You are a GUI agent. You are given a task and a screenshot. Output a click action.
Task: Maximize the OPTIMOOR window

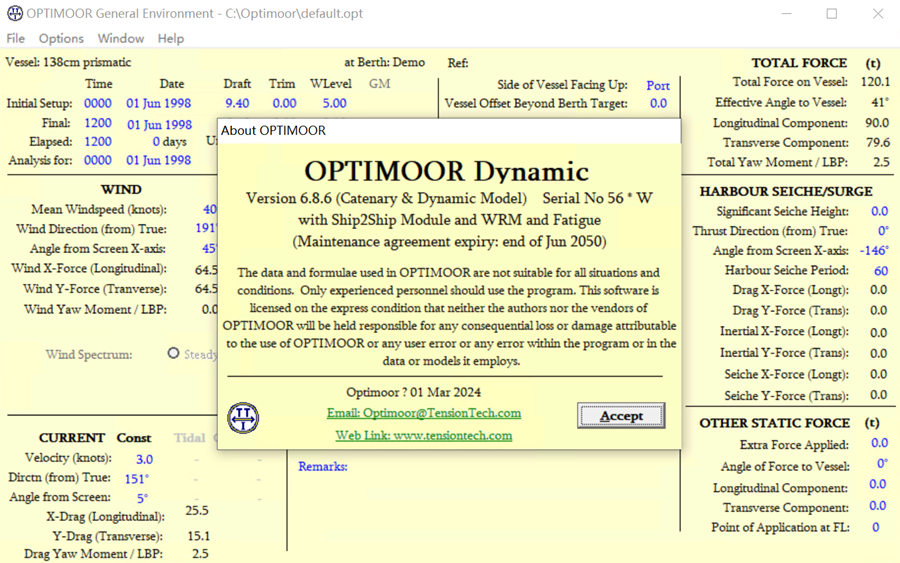point(831,13)
